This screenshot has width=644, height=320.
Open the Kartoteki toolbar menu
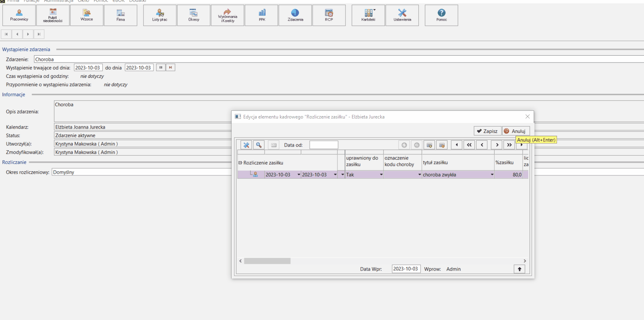tap(368, 15)
